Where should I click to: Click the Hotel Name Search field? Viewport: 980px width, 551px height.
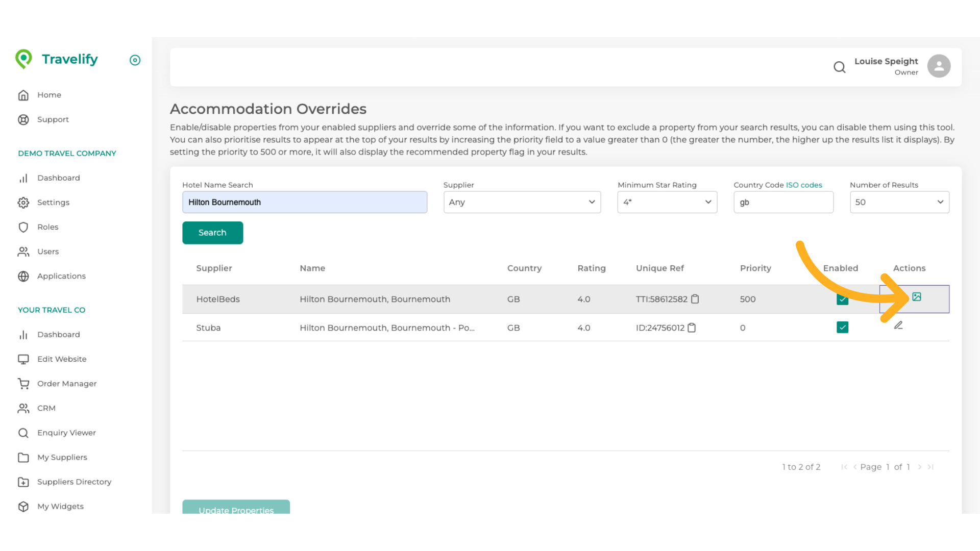pos(304,202)
